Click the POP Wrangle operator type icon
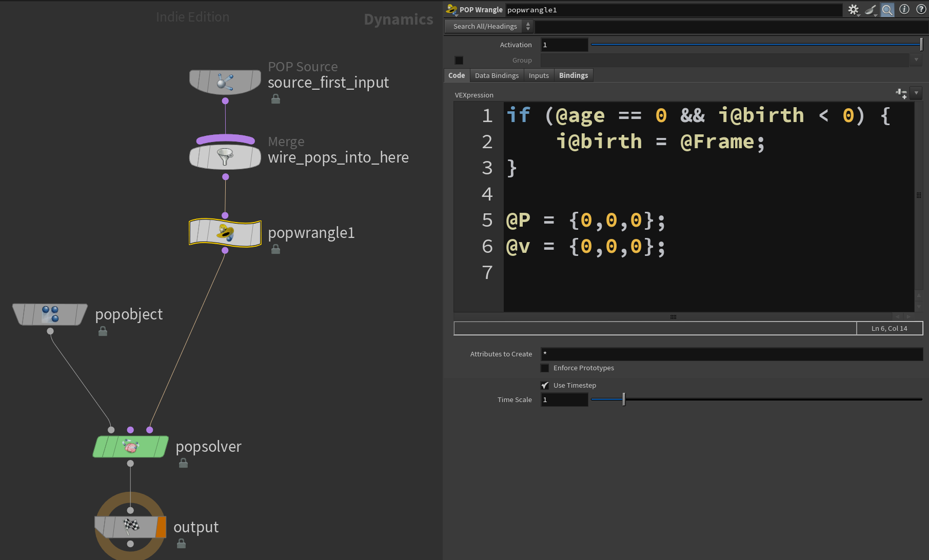This screenshot has width=929, height=560. (x=451, y=10)
